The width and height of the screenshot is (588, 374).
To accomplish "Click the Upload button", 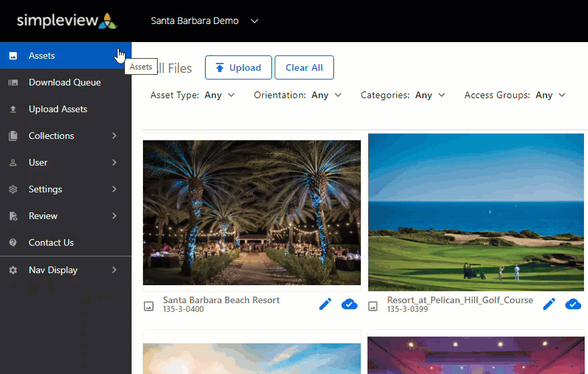I will click(x=239, y=67).
